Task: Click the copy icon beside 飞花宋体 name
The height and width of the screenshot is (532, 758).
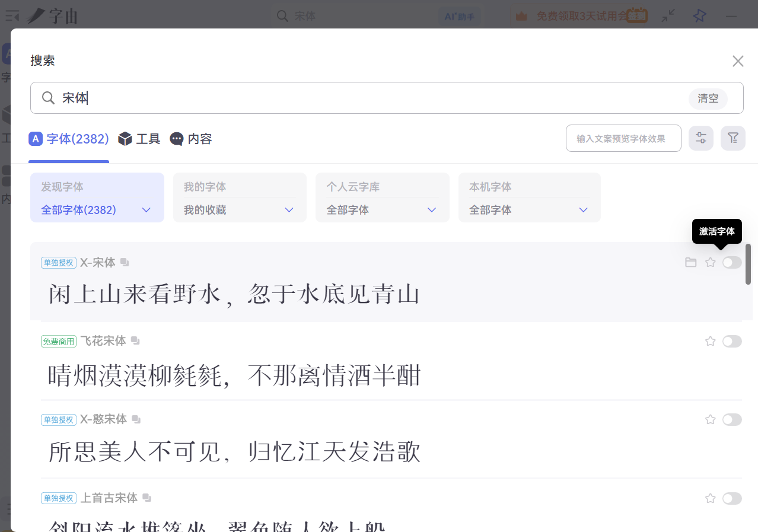Action: click(135, 341)
